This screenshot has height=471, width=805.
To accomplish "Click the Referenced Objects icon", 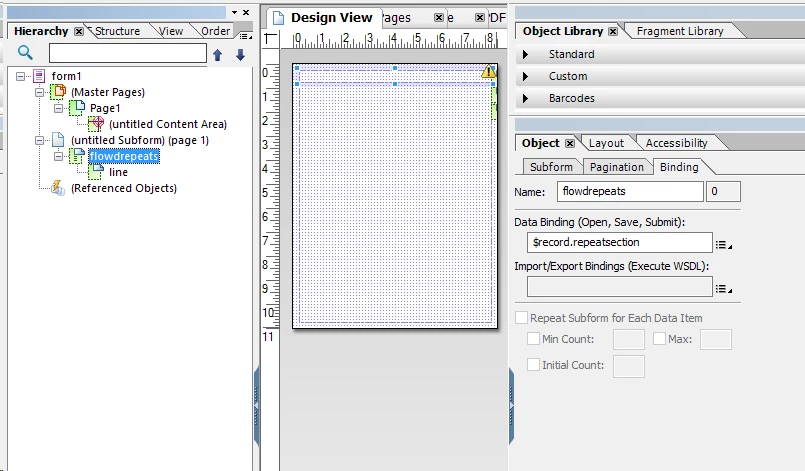I will [x=58, y=187].
